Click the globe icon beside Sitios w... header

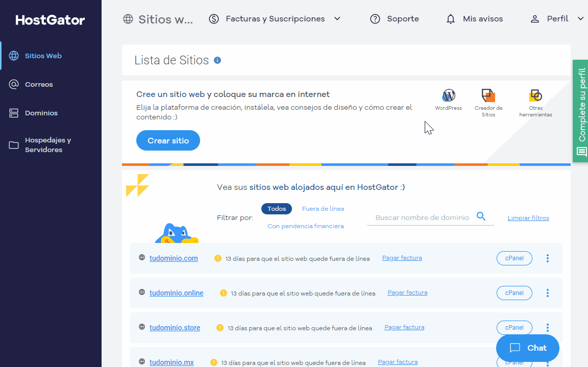(x=128, y=19)
